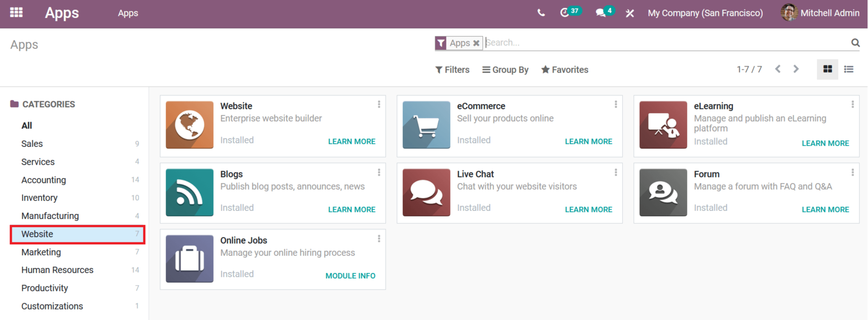The height and width of the screenshot is (320, 868).
Task: Go to previous page arrow
Action: point(778,69)
